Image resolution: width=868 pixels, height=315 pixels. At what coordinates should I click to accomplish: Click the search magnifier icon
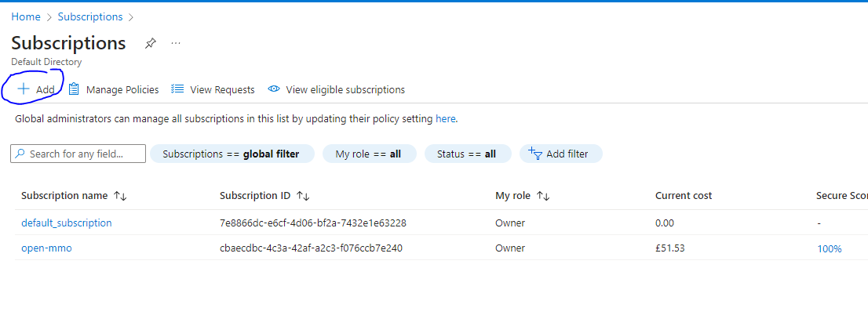tap(20, 154)
